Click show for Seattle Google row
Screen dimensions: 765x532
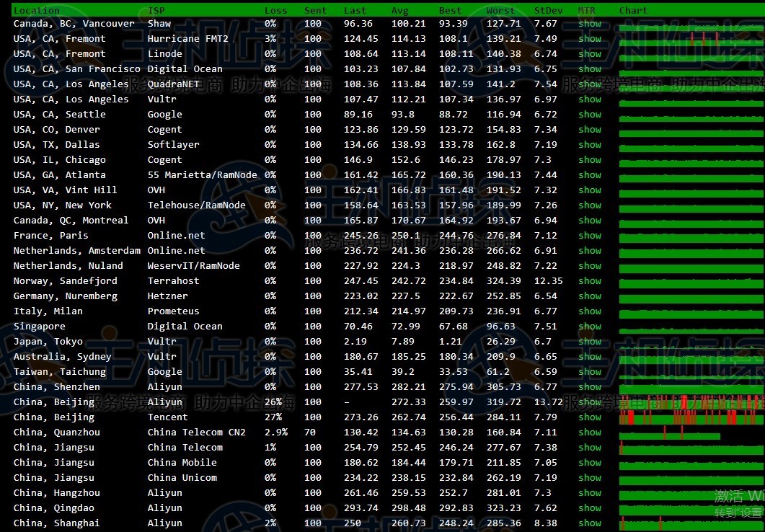click(x=589, y=115)
